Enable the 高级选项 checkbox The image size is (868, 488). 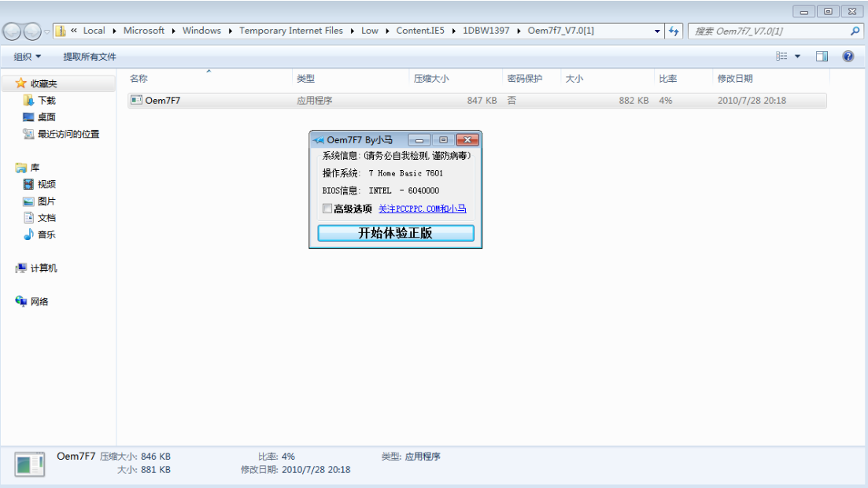click(327, 209)
